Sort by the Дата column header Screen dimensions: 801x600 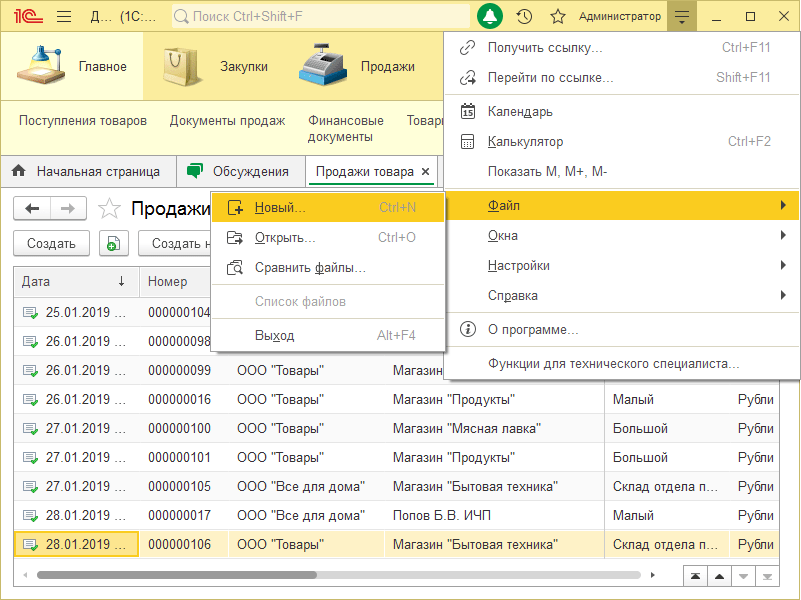click(x=76, y=281)
